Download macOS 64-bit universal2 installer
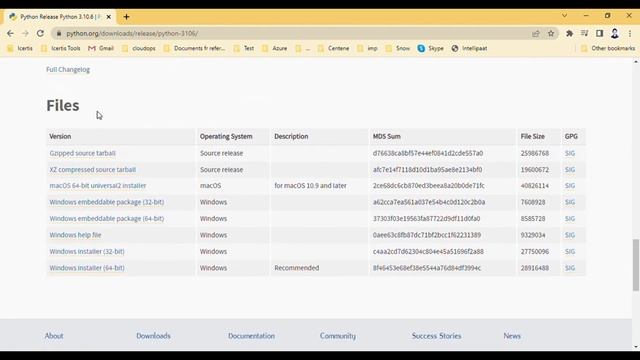This screenshot has width=640, height=360. click(x=98, y=186)
